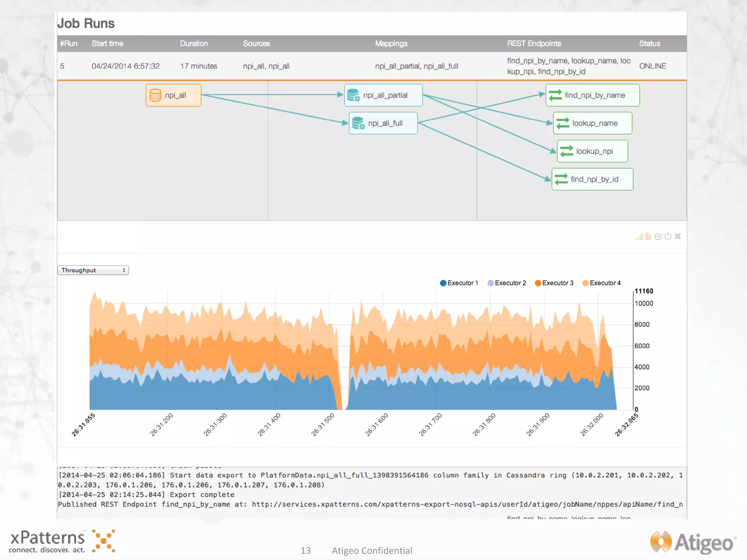747x560 pixels.
Task: Click the '17 minutes' duration cell
Action: coord(198,66)
